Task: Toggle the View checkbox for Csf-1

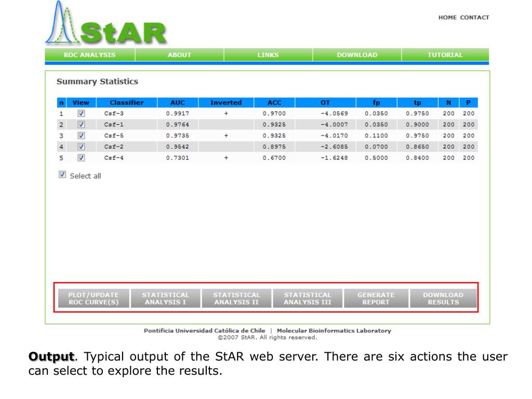Action: pos(81,125)
